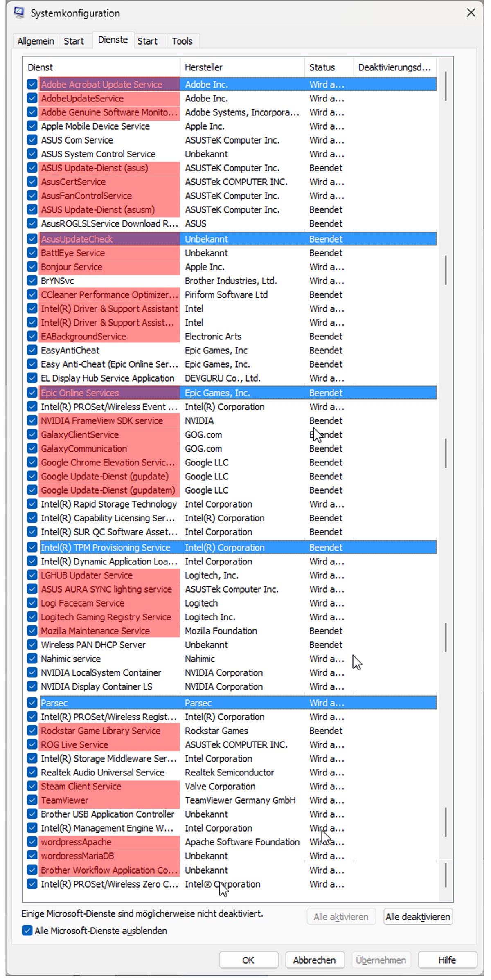Screen dimensions: 491x980
Task: Select the wordpressMariaDB service name
Action: pos(77,856)
